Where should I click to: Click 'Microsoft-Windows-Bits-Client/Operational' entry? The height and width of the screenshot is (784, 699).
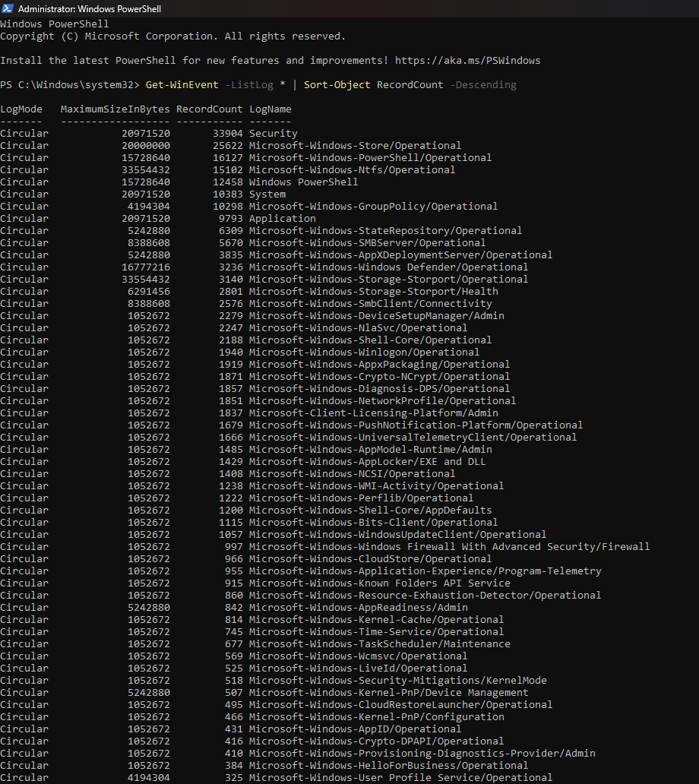point(373,523)
